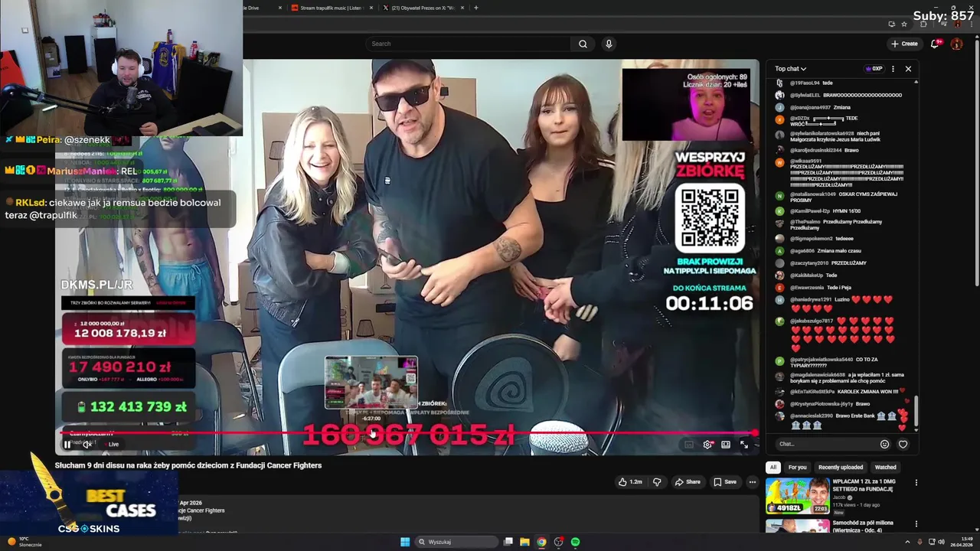Show hidden system tray icons

pos(906,542)
